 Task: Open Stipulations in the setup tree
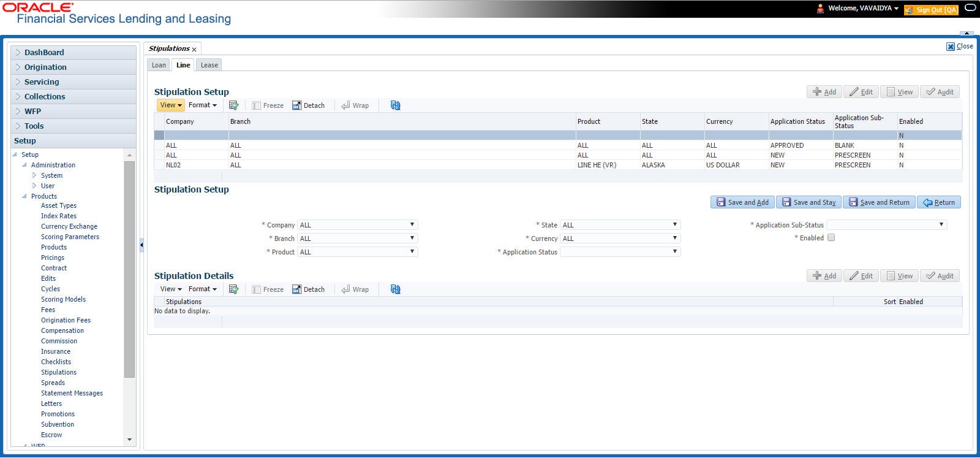pyautogui.click(x=59, y=372)
